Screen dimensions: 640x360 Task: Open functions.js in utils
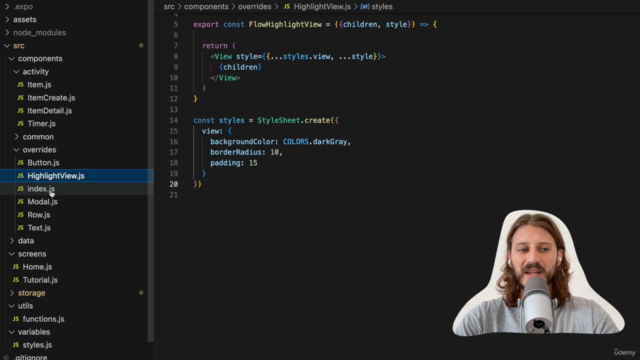tap(43, 319)
